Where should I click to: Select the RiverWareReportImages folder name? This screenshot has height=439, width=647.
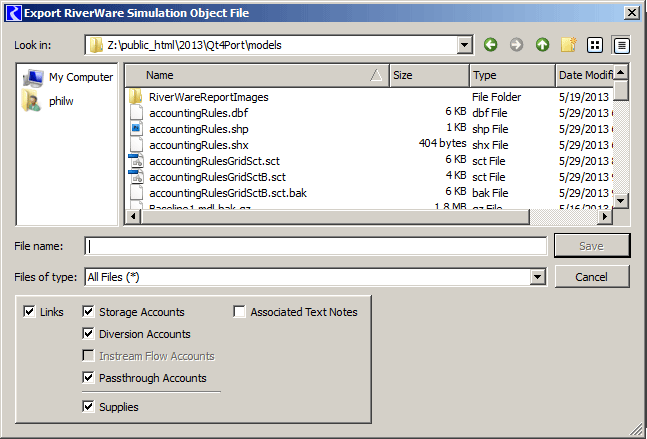pos(208,97)
